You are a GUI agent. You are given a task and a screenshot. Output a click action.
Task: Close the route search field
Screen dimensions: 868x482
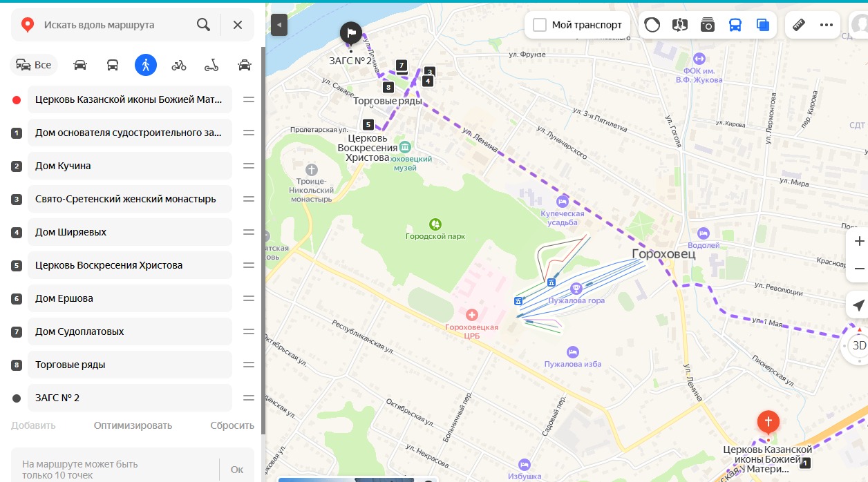click(238, 25)
